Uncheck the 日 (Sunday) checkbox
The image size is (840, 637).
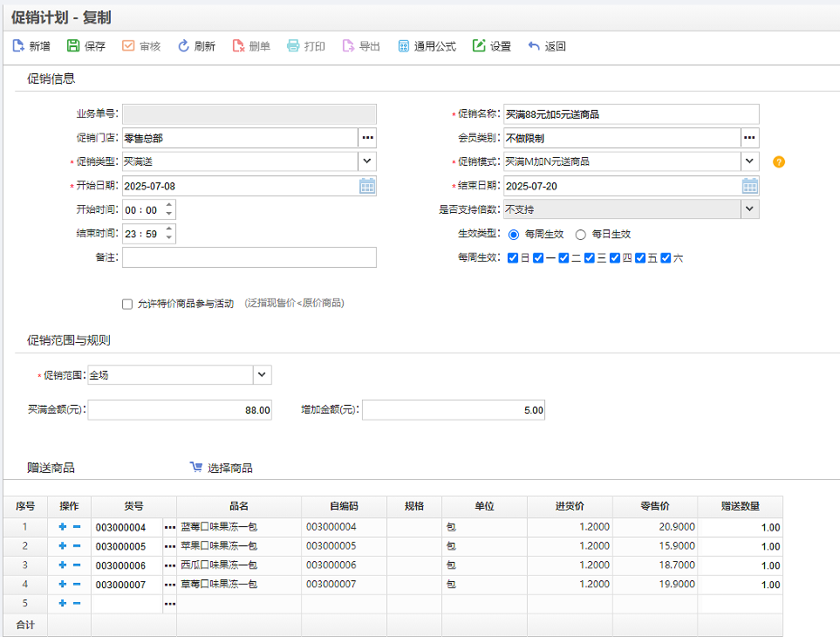point(513,258)
